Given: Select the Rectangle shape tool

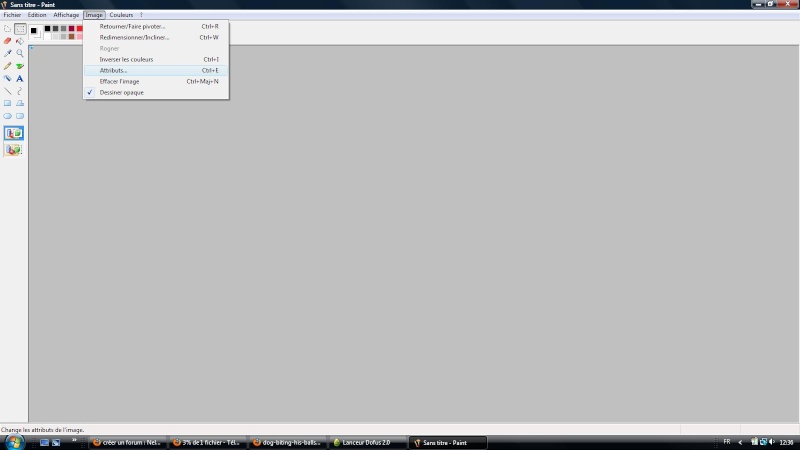Looking at the screenshot, I should pos(7,103).
